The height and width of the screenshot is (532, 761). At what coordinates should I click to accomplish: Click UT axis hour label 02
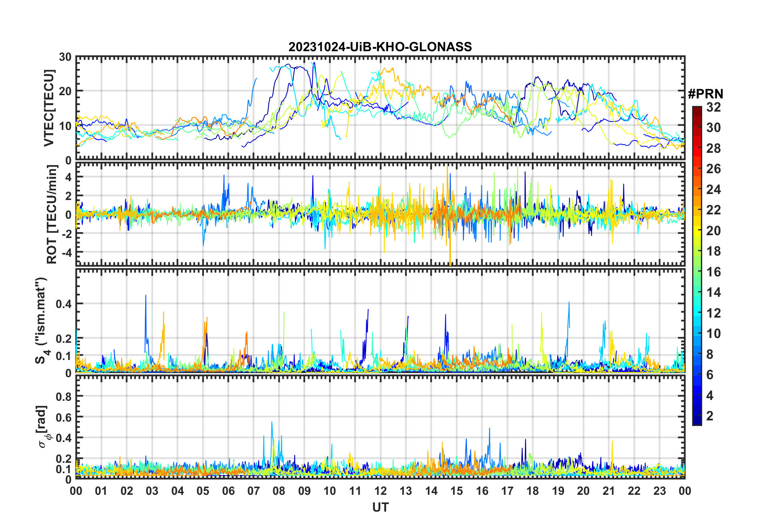(127, 491)
